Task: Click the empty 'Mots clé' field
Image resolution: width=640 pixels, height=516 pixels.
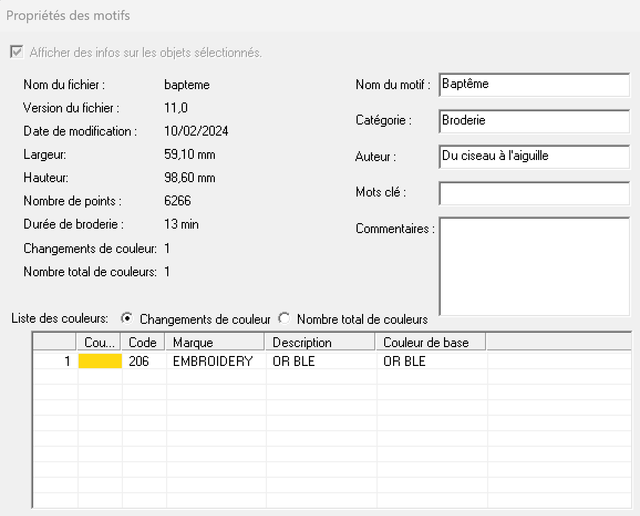Action: [534, 192]
